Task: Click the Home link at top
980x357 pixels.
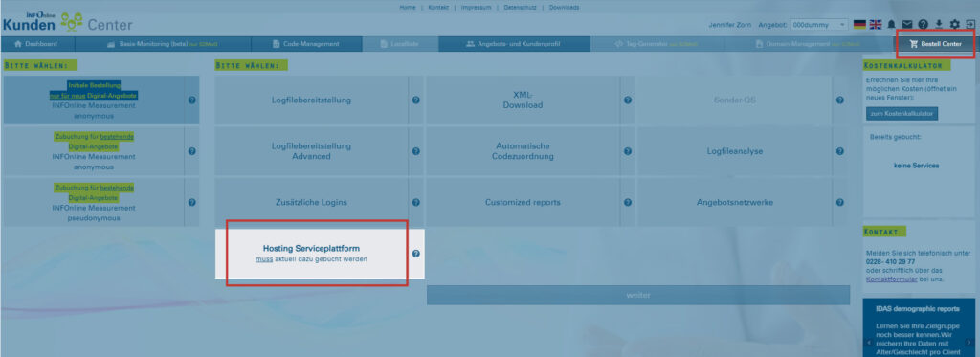Action: 408,8
